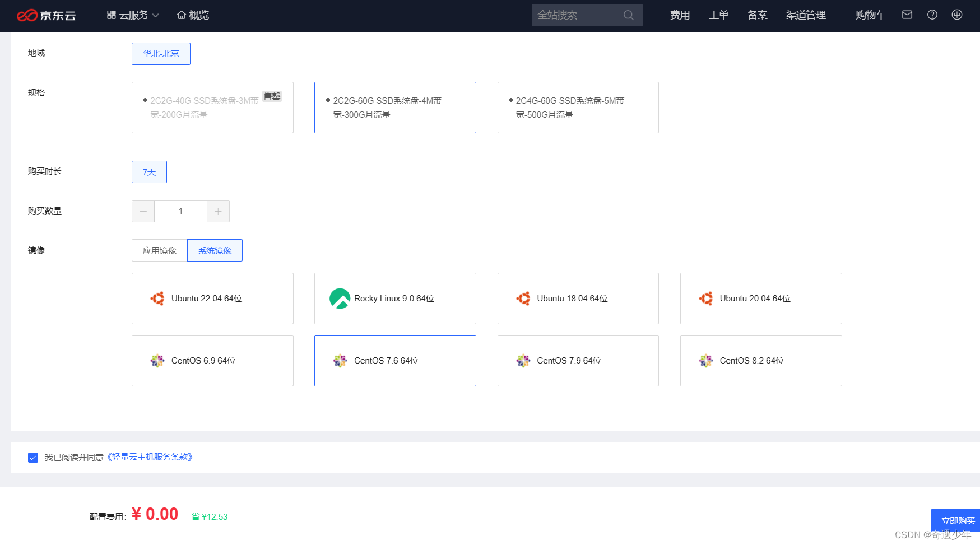Click the CentOS 8.2 logo icon
This screenshot has height=545, width=980.
coord(706,361)
